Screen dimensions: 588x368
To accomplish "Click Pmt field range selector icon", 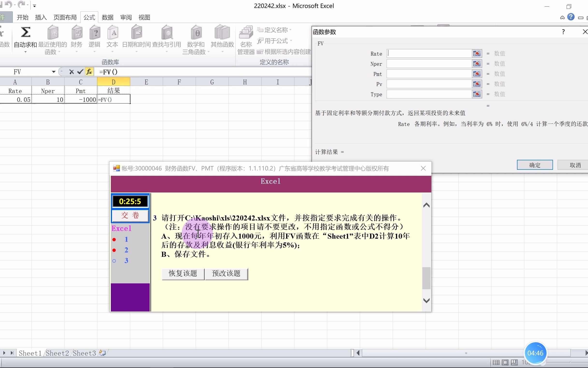I will point(477,74).
